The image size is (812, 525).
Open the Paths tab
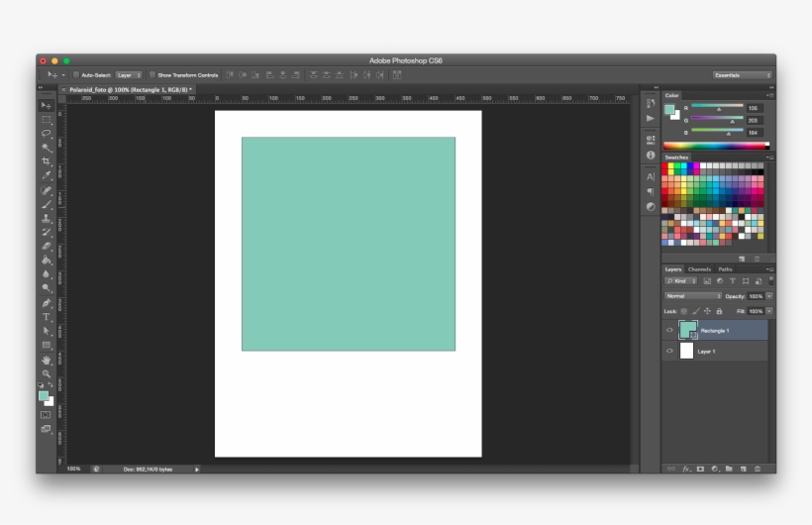(x=725, y=269)
